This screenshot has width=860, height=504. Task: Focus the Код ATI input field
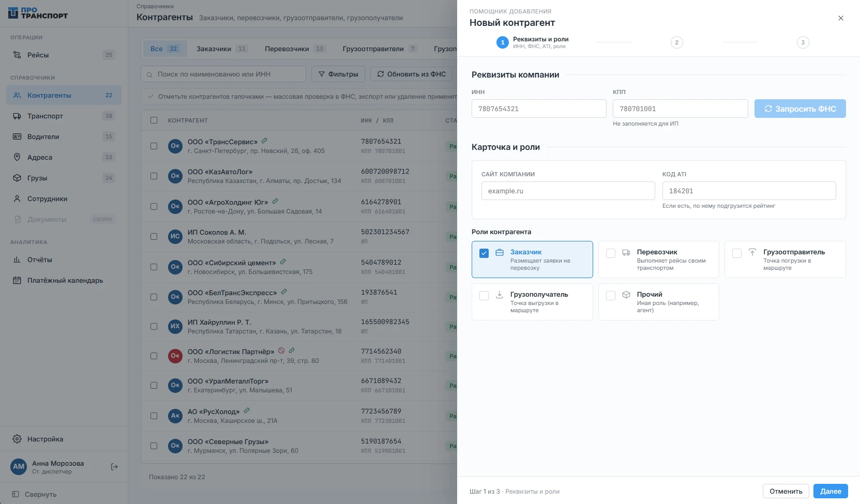[749, 191]
